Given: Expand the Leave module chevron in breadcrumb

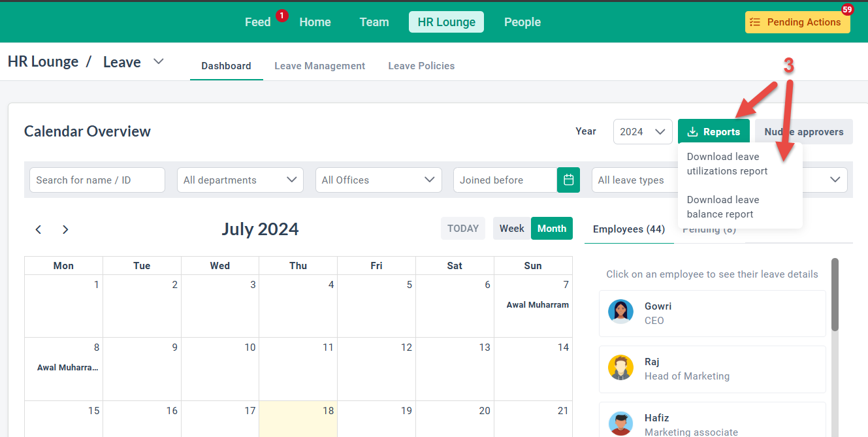Looking at the screenshot, I should [158, 61].
